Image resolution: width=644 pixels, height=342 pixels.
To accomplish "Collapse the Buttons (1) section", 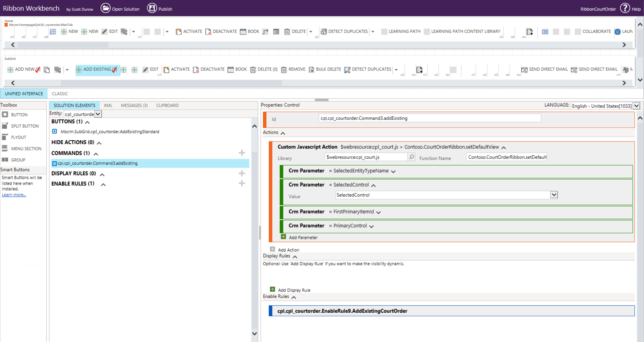I will point(87,122).
